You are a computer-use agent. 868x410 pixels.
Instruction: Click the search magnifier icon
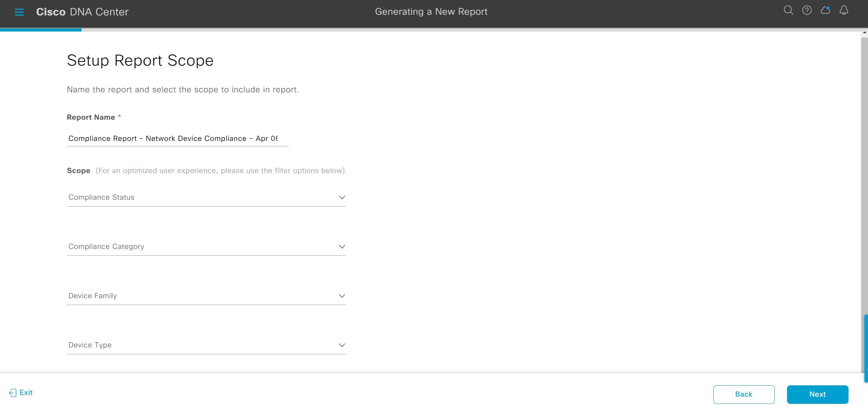pyautogui.click(x=788, y=11)
